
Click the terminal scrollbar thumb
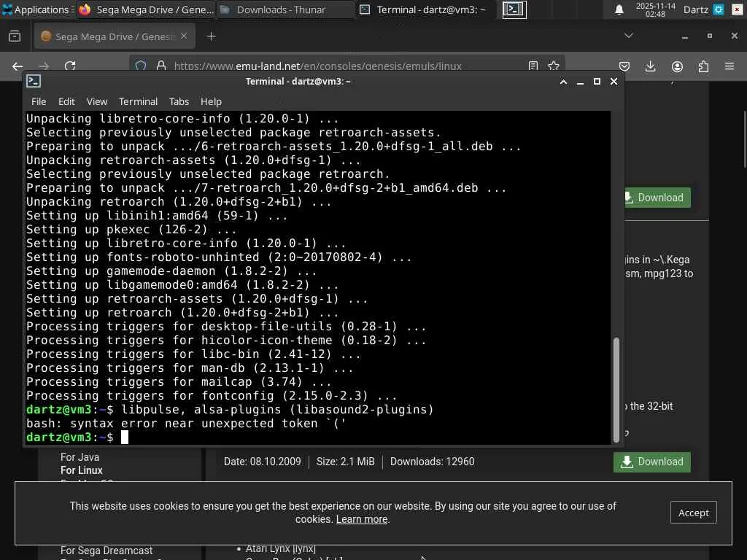coord(616,389)
